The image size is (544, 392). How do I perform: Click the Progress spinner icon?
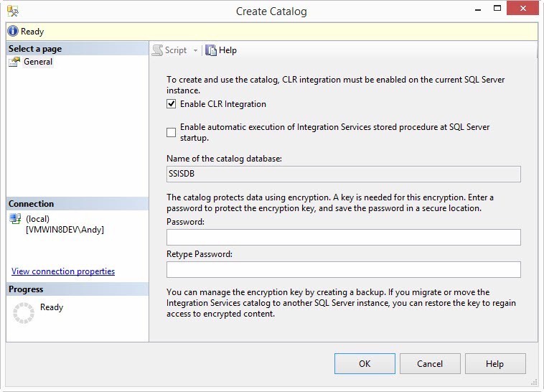pos(24,313)
